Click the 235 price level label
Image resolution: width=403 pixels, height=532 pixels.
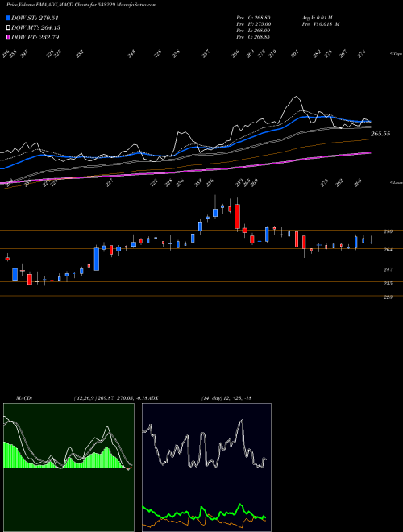click(x=388, y=283)
